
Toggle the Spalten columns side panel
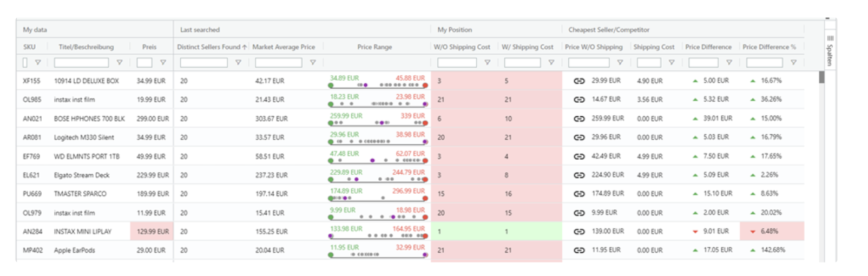click(830, 50)
